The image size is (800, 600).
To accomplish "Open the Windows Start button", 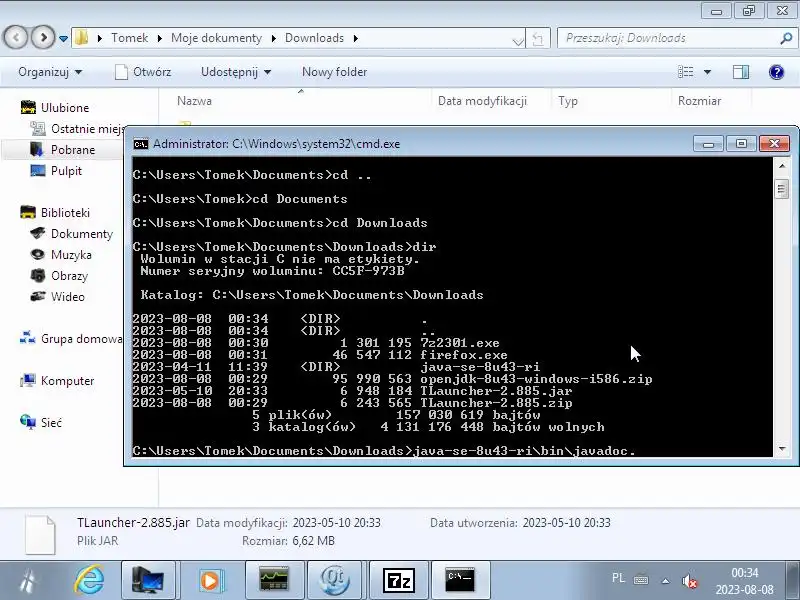I will pos(29,581).
